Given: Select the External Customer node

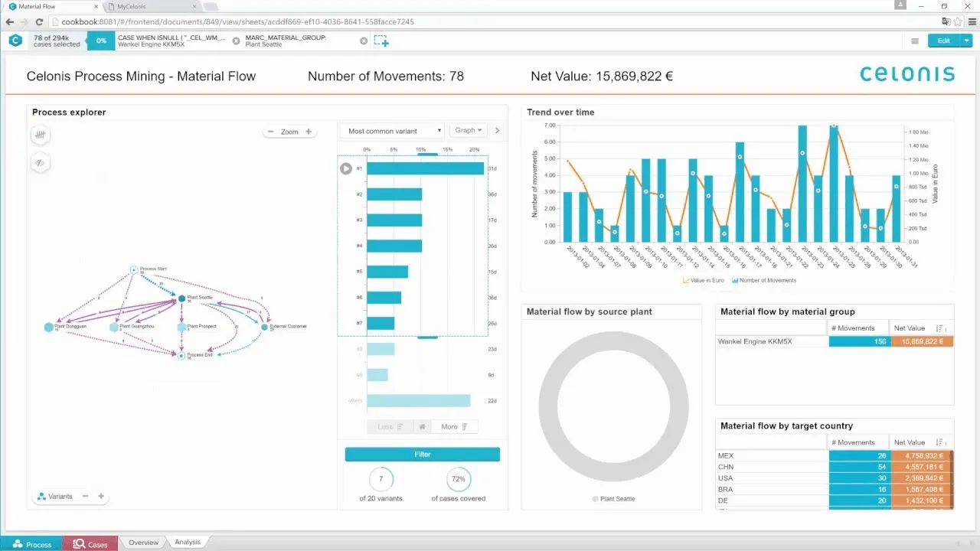Looking at the screenshot, I should pos(265,327).
